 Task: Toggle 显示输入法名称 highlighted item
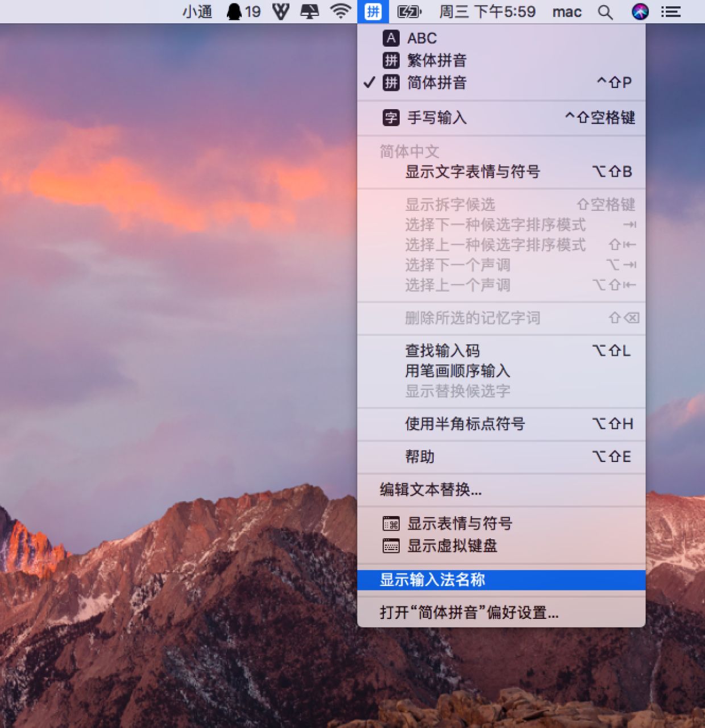pos(501,580)
